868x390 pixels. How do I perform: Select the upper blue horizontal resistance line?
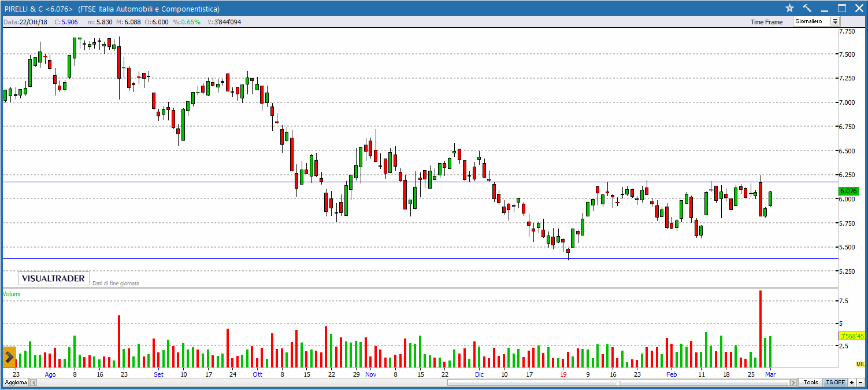[x=231, y=182]
